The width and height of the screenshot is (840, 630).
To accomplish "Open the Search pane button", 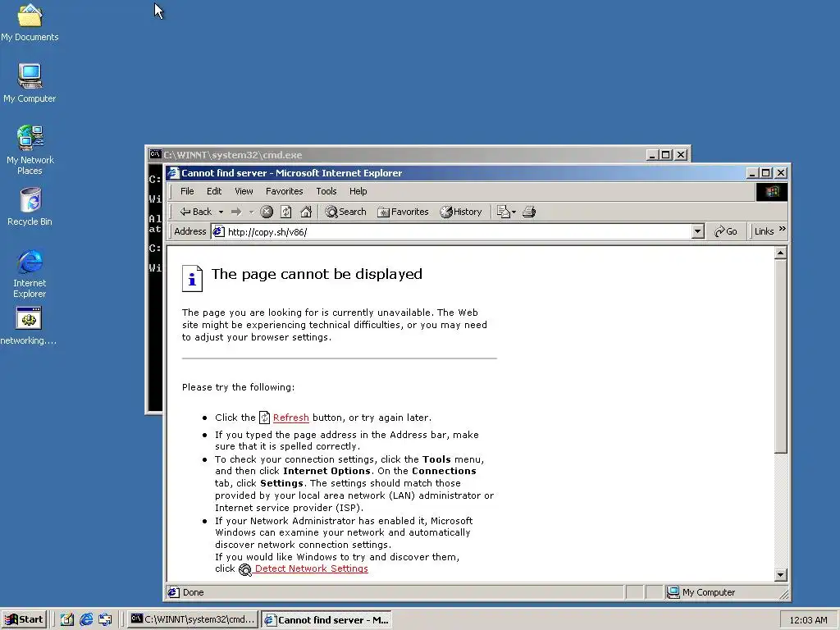I will (345, 212).
